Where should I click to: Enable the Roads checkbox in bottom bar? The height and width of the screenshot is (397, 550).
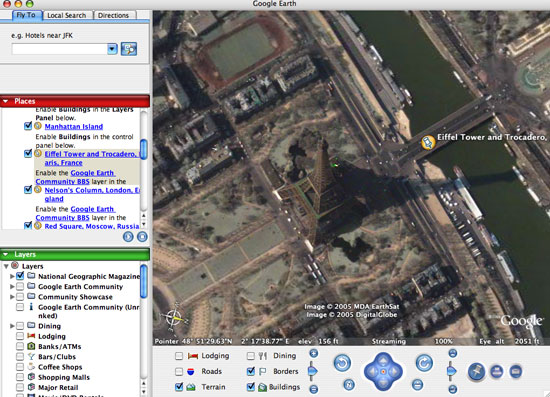(x=179, y=371)
